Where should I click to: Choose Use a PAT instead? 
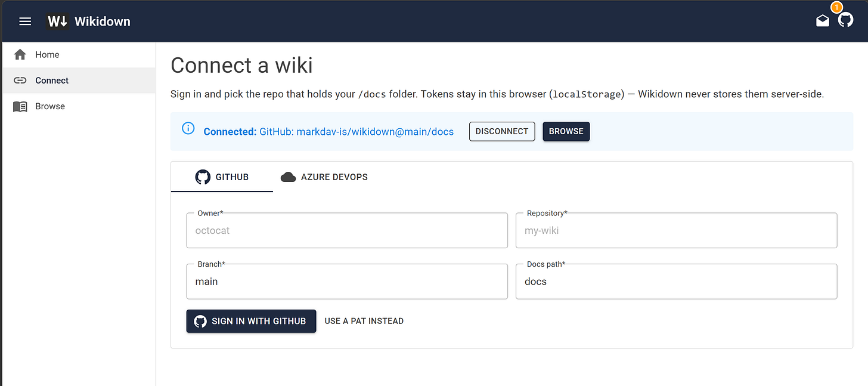point(364,321)
